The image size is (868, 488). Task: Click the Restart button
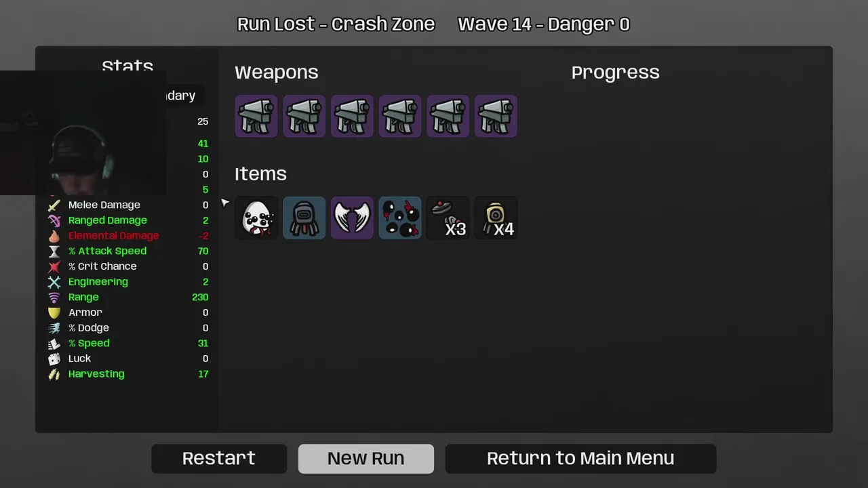(219, 458)
